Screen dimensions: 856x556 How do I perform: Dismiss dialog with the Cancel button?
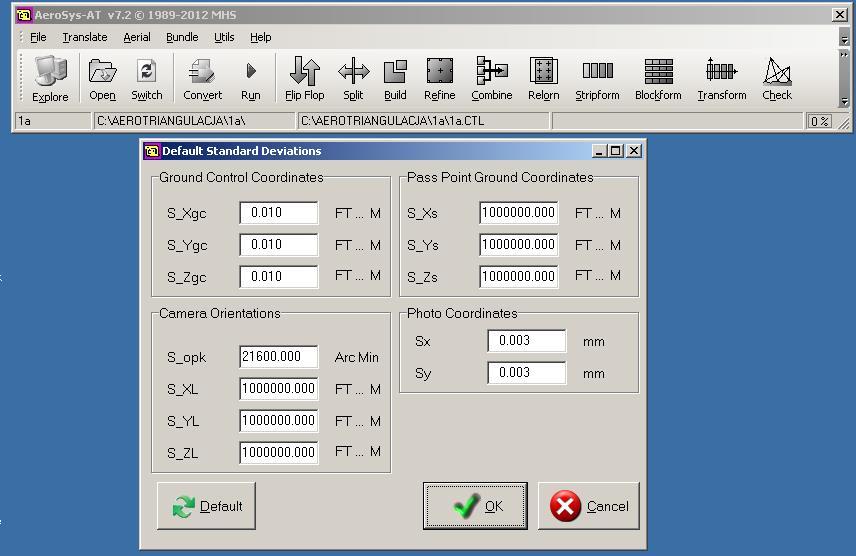point(588,506)
